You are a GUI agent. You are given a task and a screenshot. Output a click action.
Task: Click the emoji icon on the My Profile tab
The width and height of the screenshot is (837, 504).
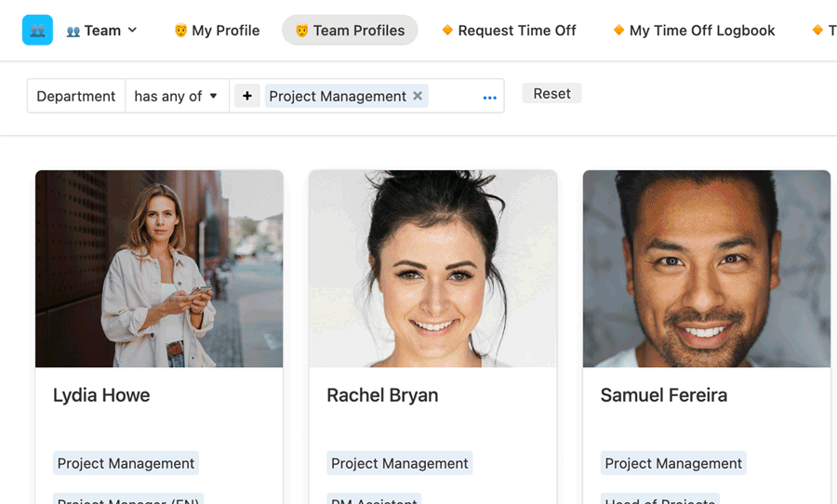[x=180, y=31]
